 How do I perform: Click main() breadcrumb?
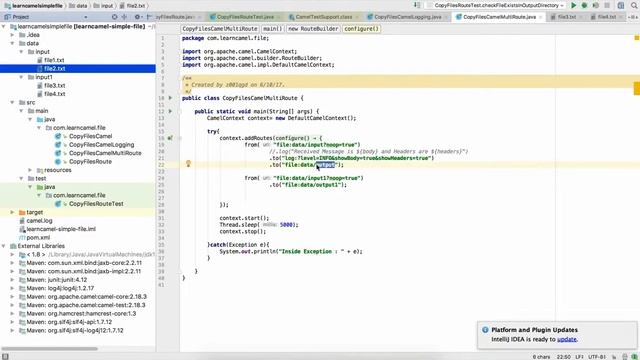click(x=272, y=29)
